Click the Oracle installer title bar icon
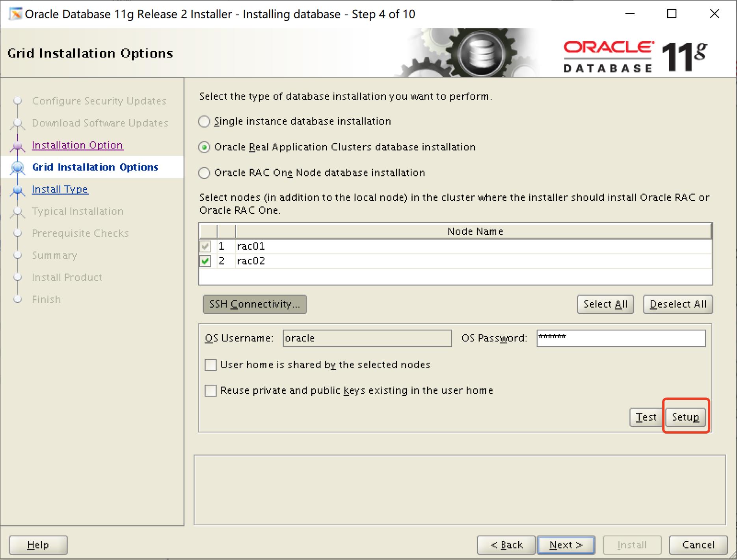This screenshot has height=560, width=737. click(x=15, y=14)
